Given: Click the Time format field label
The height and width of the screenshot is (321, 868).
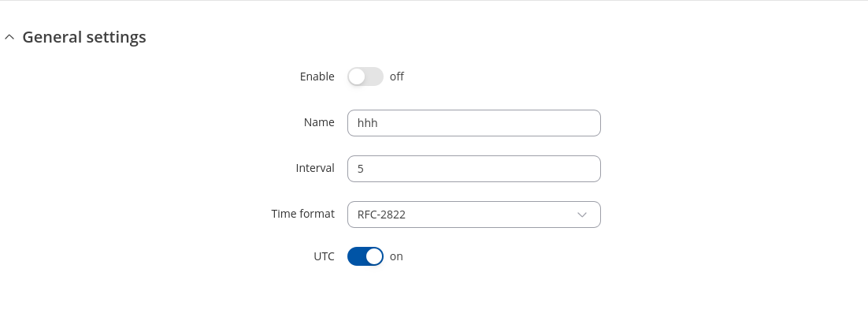Looking at the screenshot, I should pyautogui.click(x=302, y=214).
